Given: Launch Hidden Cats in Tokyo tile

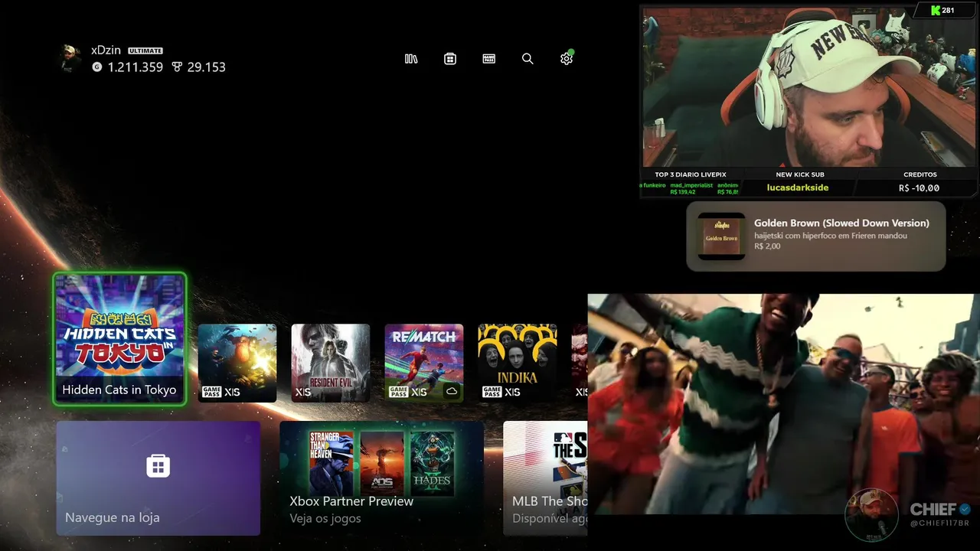Looking at the screenshot, I should coord(119,338).
